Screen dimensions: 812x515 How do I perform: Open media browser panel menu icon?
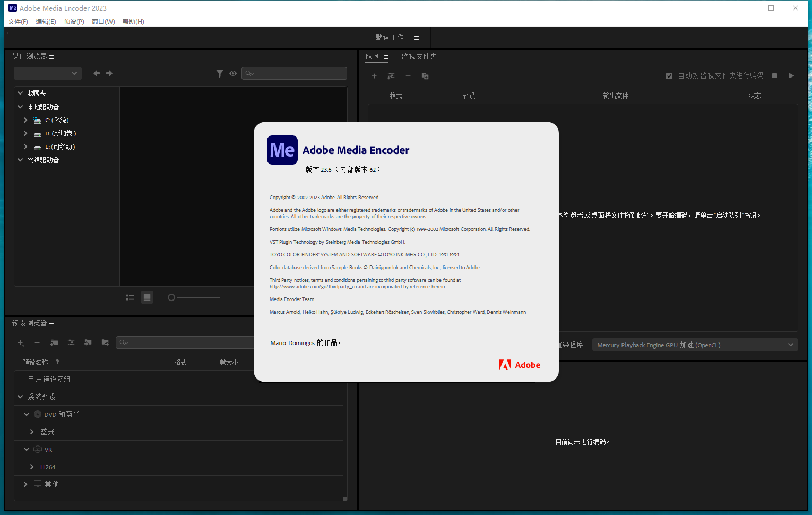pos(51,57)
